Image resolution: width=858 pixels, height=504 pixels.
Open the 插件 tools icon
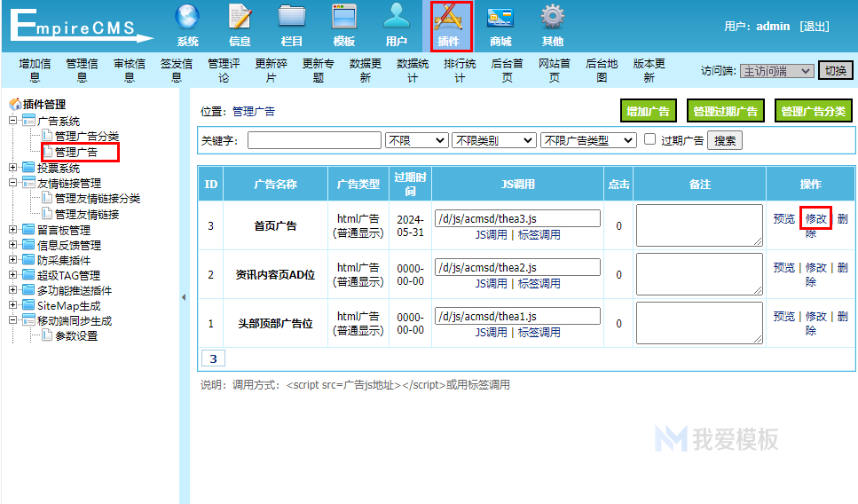pyautogui.click(x=448, y=17)
